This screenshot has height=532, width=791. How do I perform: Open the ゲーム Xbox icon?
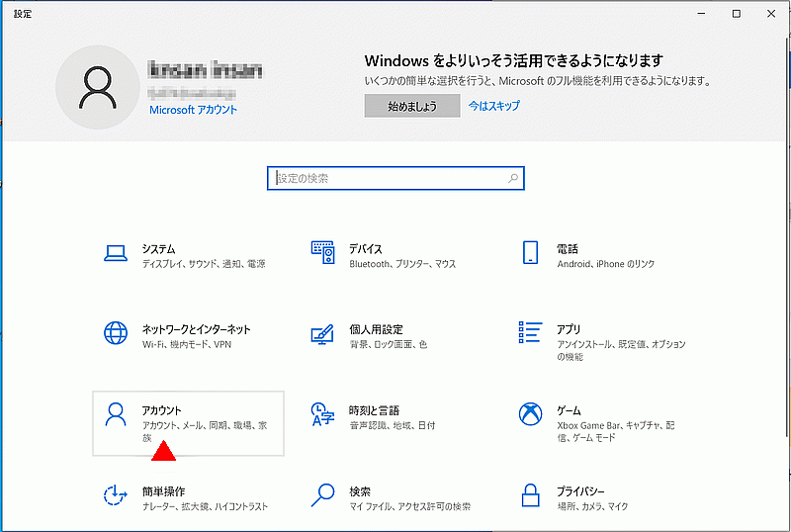[530, 414]
